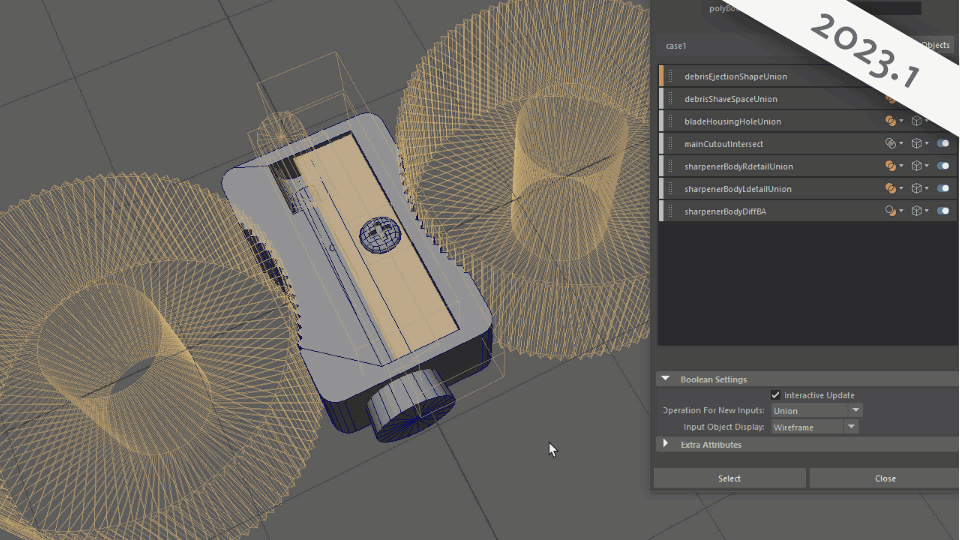Screen dimensions: 960x540
Task: Click the sharpenerBodyDiffBA difference operation icon
Action: (890, 211)
